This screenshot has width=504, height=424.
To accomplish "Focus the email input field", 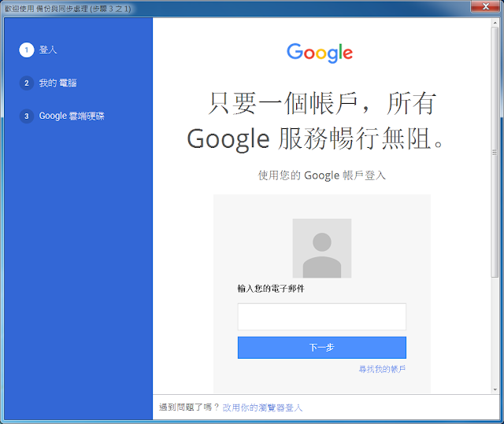I will 322,316.
